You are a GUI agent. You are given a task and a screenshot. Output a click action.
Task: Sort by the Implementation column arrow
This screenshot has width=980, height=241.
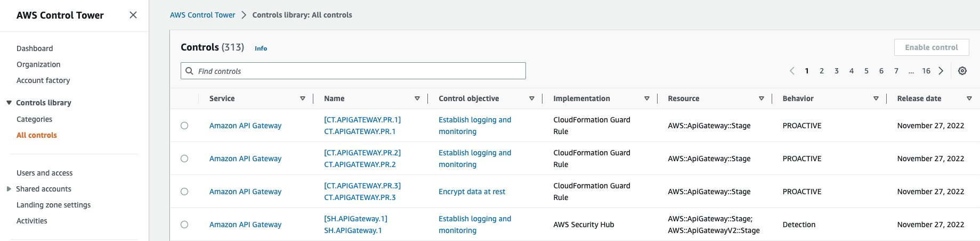click(647, 98)
